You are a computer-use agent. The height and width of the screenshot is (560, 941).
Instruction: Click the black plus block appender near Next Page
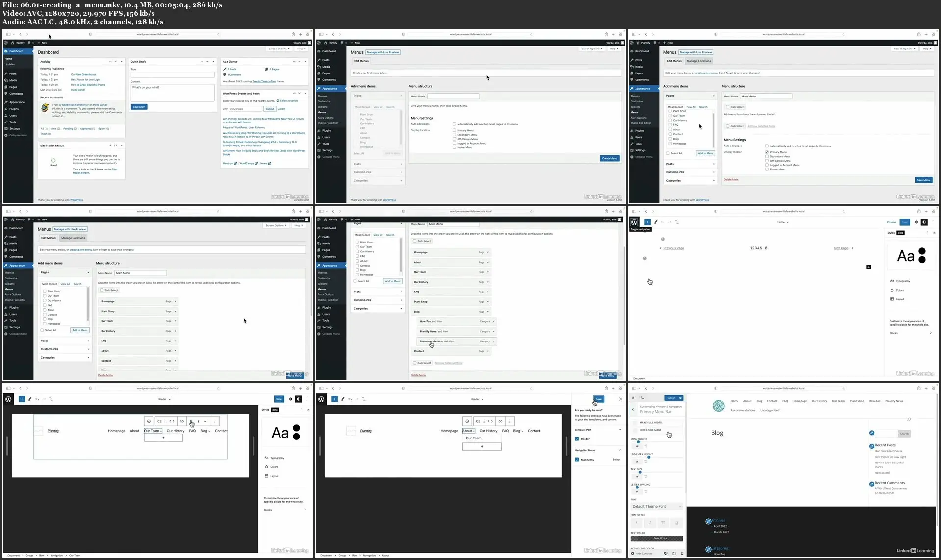pyautogui.click(x=869, y=267)
